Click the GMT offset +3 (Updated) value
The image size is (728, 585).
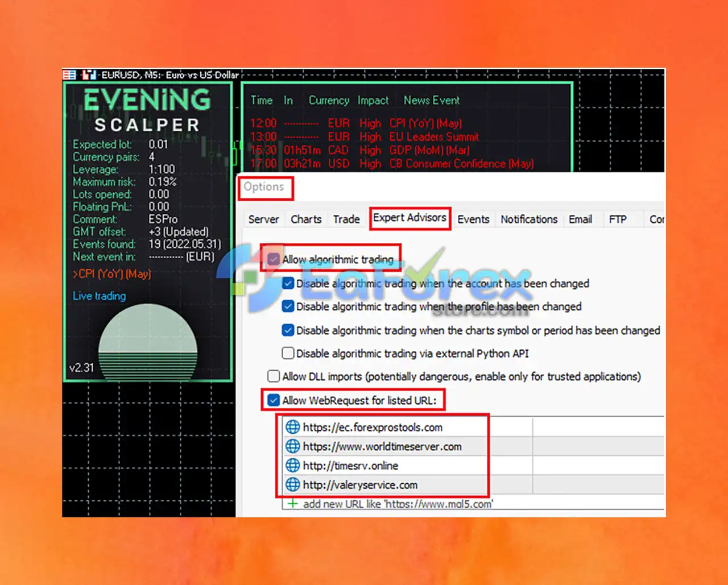tap(179, 232)
